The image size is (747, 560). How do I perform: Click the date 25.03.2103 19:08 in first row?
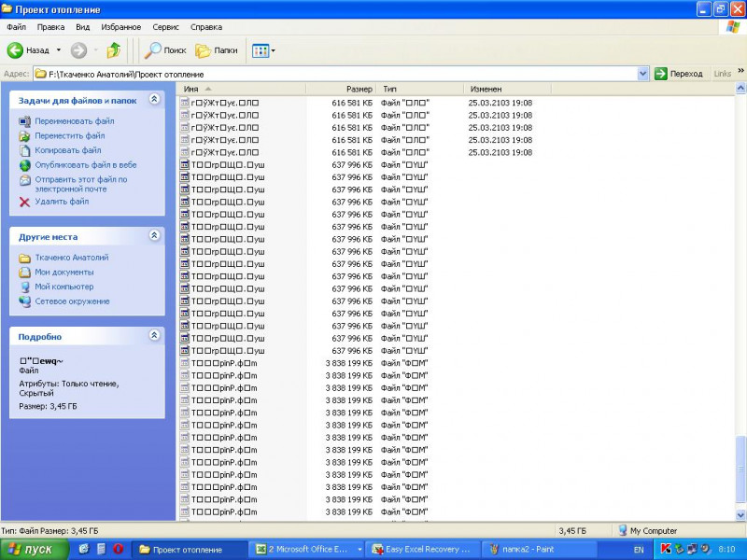coord(500,103)
